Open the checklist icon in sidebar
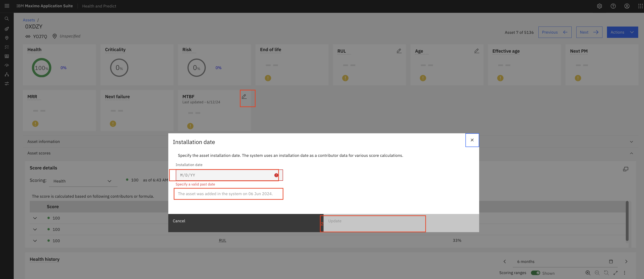Screen dimensions: 644x279 click(7, 47)
